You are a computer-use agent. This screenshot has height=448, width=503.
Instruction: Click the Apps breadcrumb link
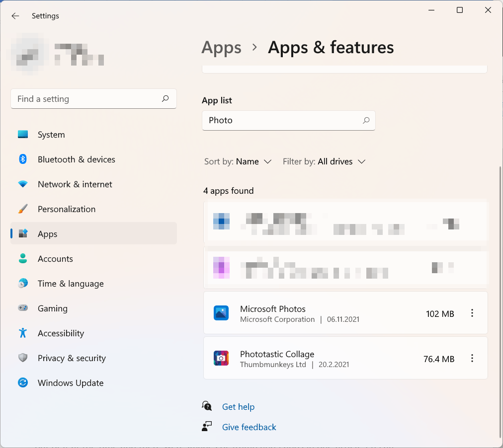(x=221, y=47)
